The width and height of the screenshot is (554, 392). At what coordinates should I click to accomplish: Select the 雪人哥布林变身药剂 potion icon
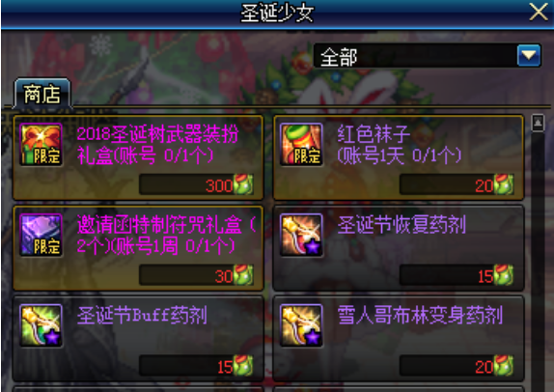pos(301,325)
